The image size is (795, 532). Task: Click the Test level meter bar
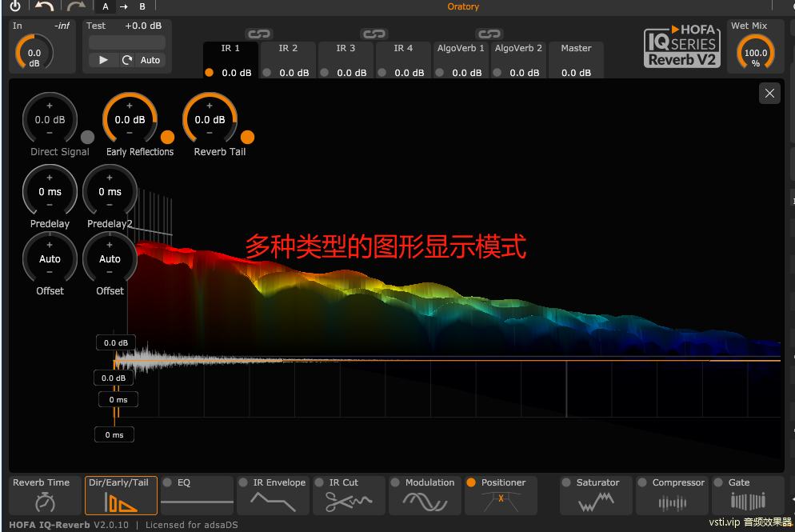(126, 42)
